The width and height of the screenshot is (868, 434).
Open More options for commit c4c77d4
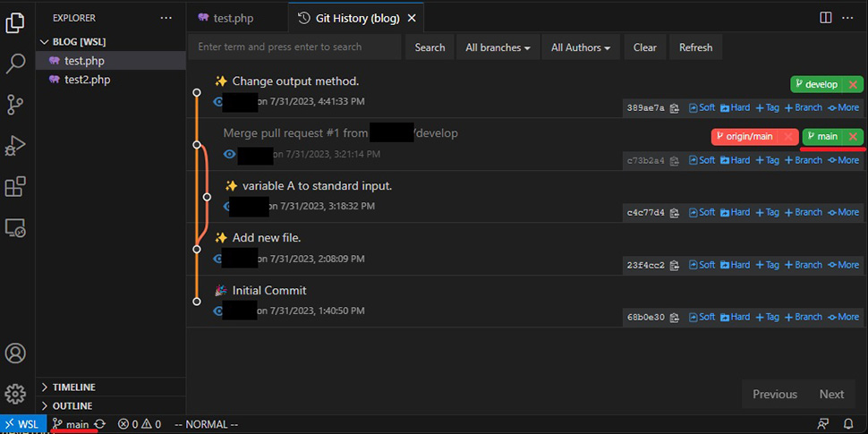click(843, 212)
